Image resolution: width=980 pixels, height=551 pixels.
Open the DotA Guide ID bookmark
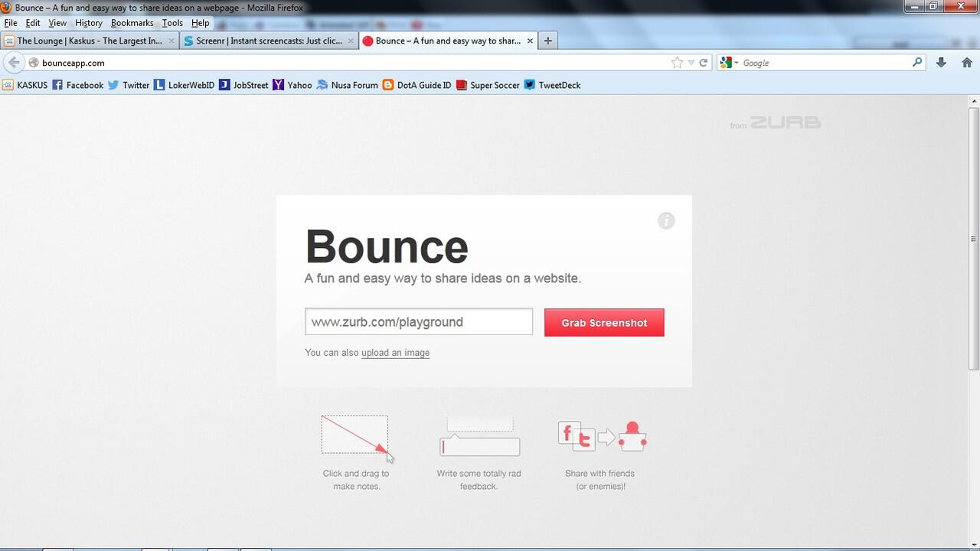417,85
